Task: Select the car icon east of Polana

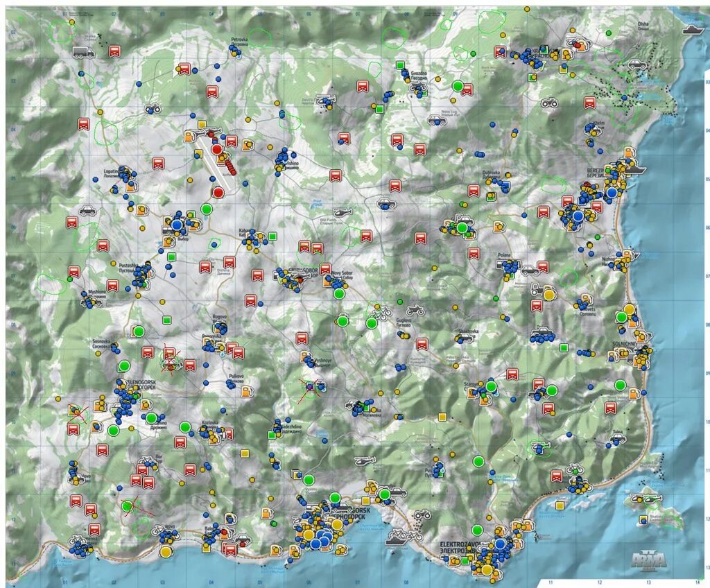Action: [x=529, y=271]
